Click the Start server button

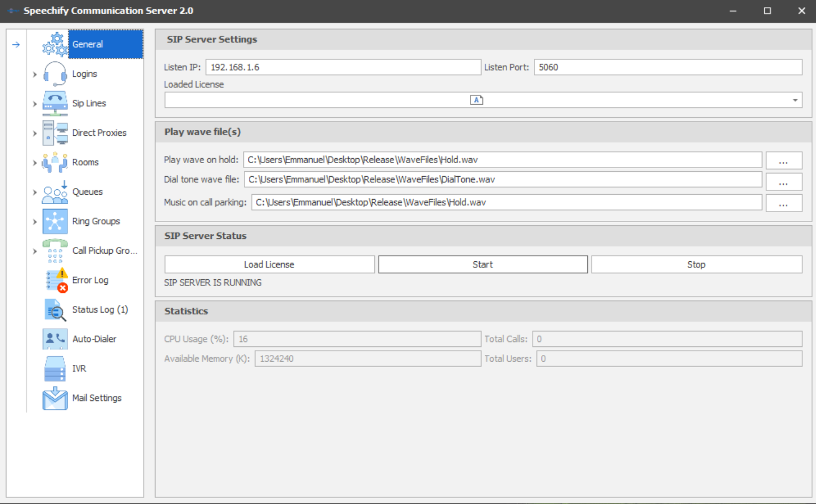(x=483, y=265)
